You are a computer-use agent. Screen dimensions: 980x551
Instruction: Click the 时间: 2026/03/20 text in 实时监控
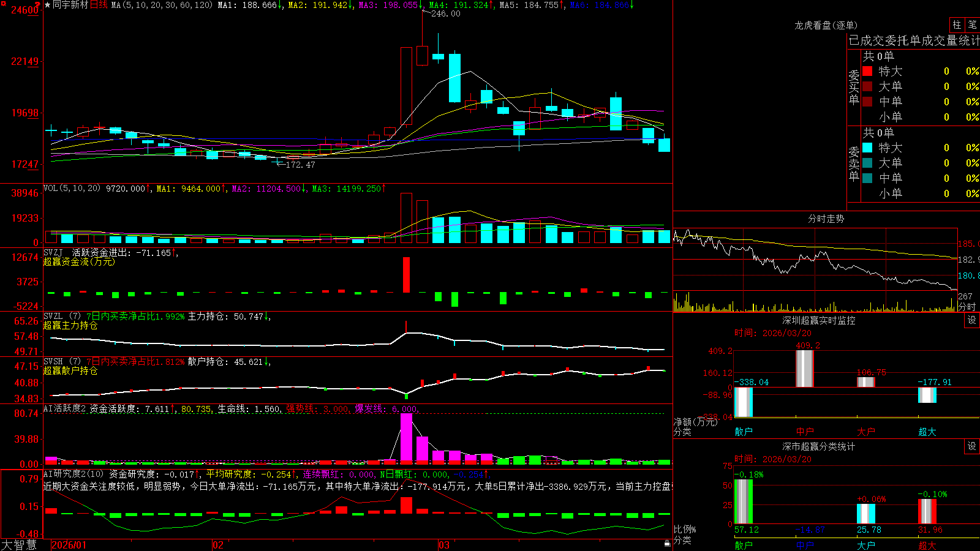click(x=773, y=333)
